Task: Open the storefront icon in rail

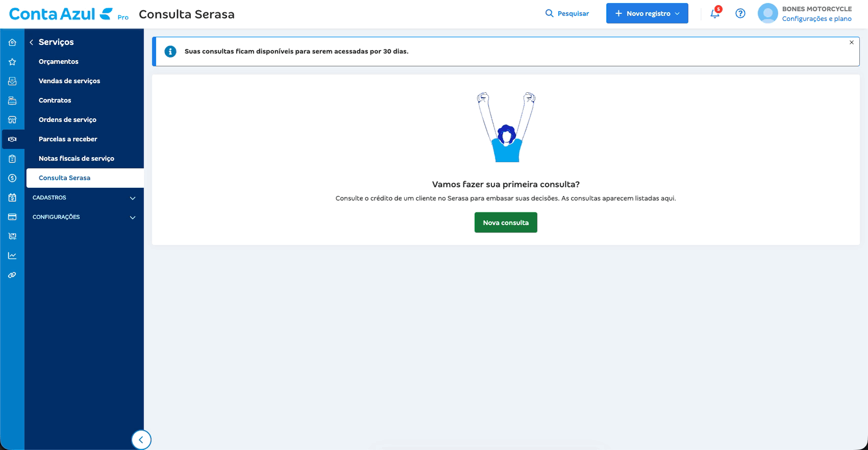Action: 12,120
